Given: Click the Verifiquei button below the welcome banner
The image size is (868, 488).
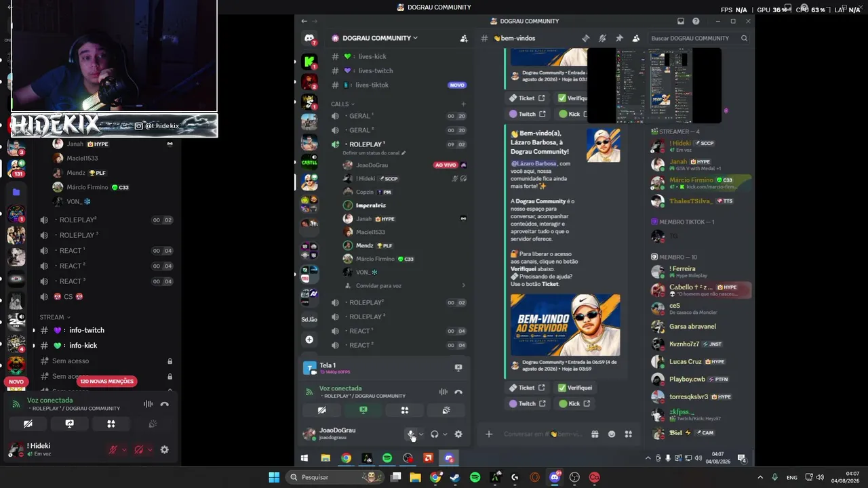Looking at the screenshot, I should pyautogui.click(x=575, y=388).
